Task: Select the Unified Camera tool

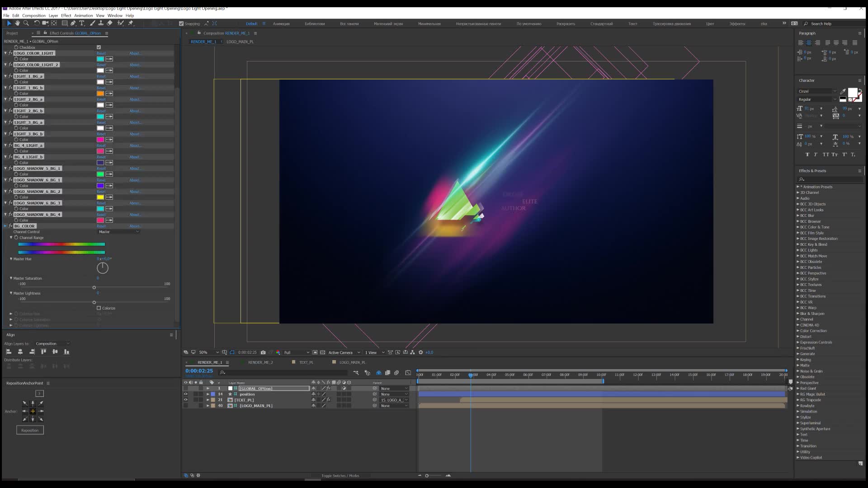Action: tap(45, 23)
